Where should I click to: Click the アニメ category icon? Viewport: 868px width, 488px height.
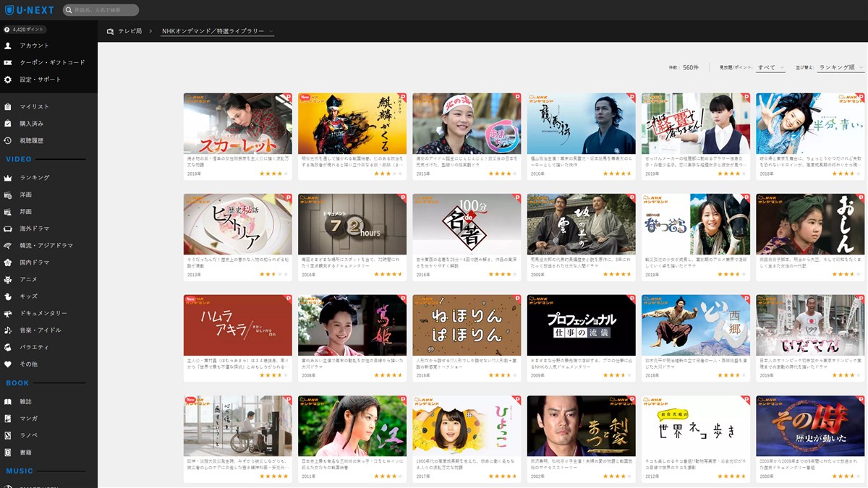[x=8, y=279]
